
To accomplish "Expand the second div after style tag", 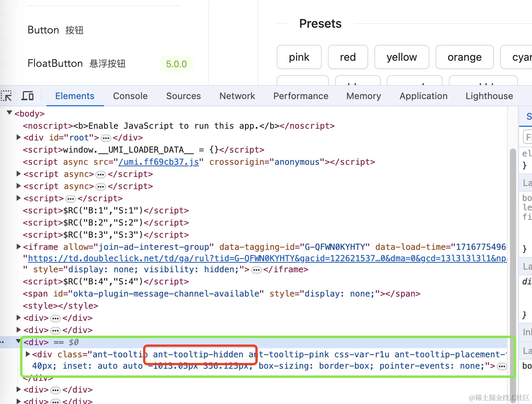I will point(19,330).
